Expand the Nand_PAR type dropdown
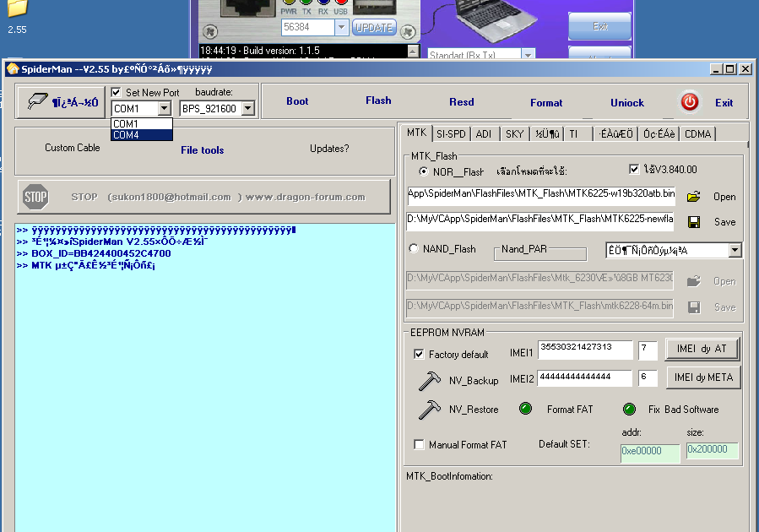 pos(735,250)
